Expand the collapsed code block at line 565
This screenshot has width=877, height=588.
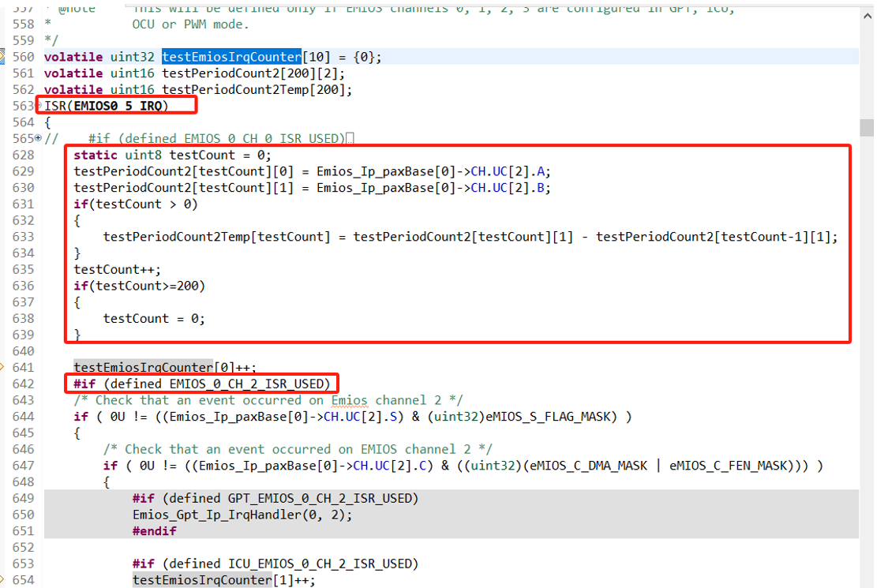click(37, 137)
